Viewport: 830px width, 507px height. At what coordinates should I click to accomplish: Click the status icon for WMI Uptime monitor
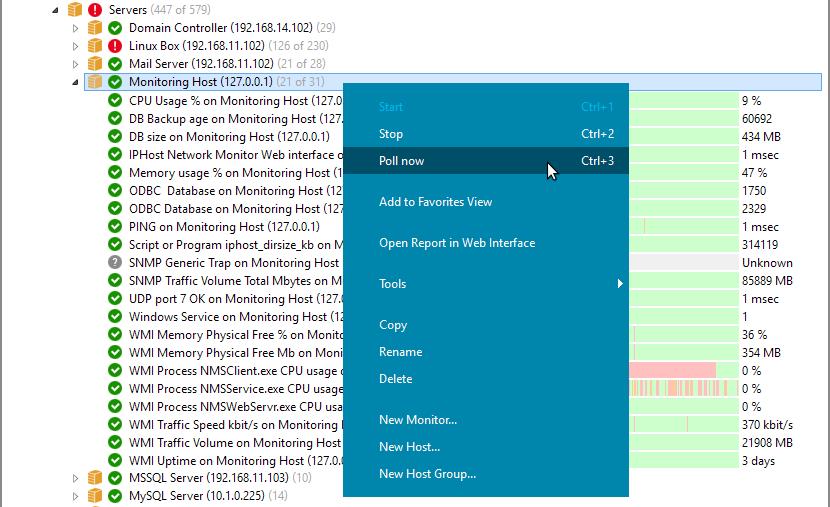pos(115,460)
